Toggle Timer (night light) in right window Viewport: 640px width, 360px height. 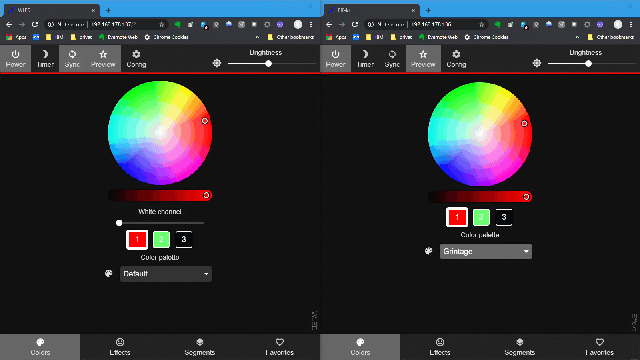click(x=365, y=58)
